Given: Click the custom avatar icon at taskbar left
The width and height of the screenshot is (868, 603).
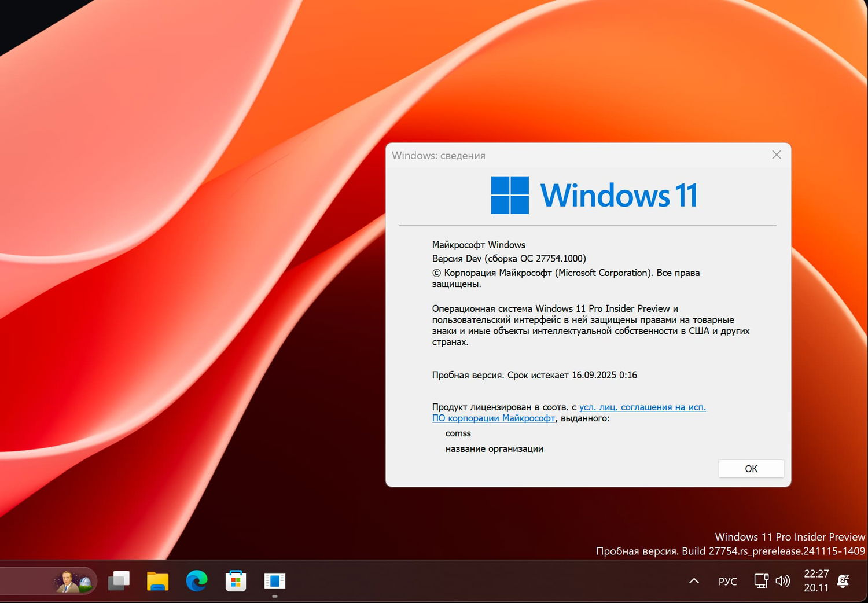Looking at the screenshot, I should click(72, 580).
